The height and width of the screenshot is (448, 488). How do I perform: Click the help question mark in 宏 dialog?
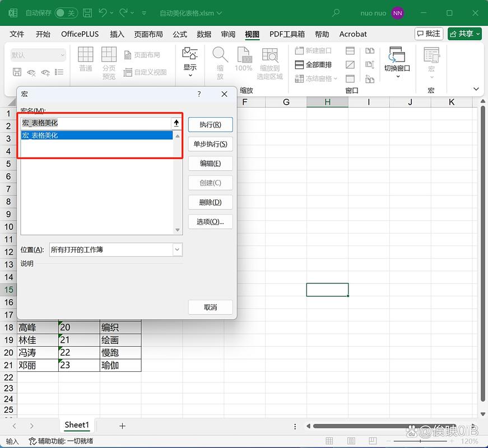pos(199,94)
